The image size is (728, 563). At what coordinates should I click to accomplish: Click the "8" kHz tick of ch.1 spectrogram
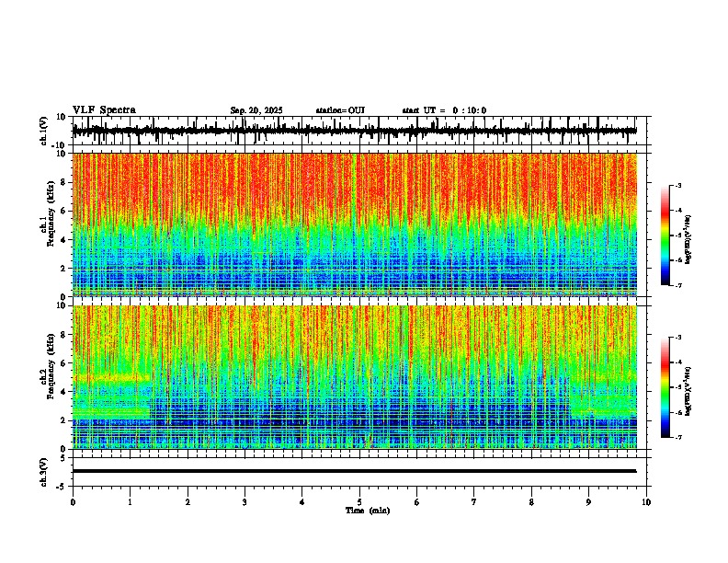click(x=63, y=182)
